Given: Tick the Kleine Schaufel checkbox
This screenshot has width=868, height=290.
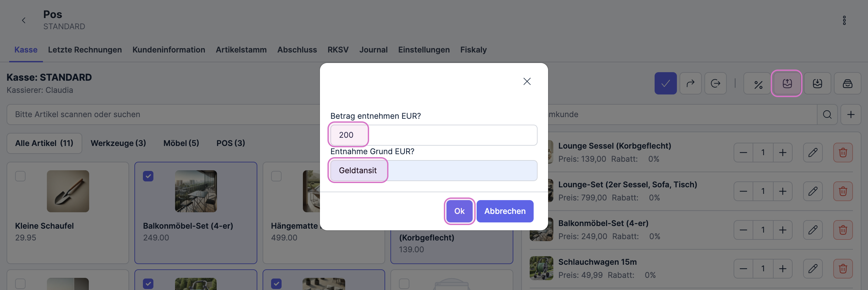Looking at the screenshot, I should point(20,176).
